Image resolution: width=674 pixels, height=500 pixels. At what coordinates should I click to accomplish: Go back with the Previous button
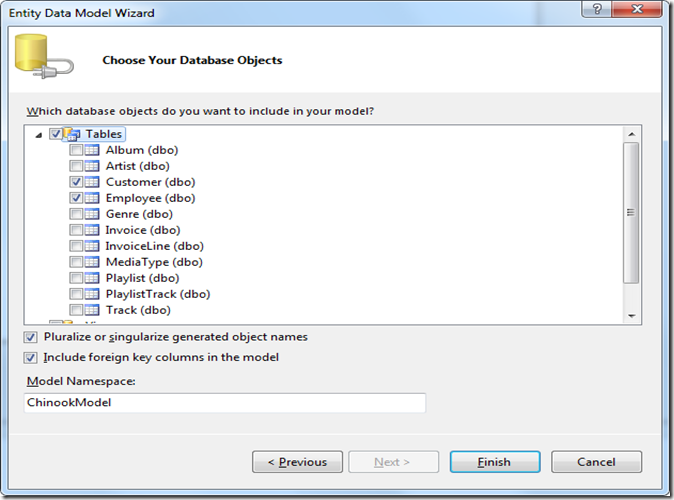[297, 462]
